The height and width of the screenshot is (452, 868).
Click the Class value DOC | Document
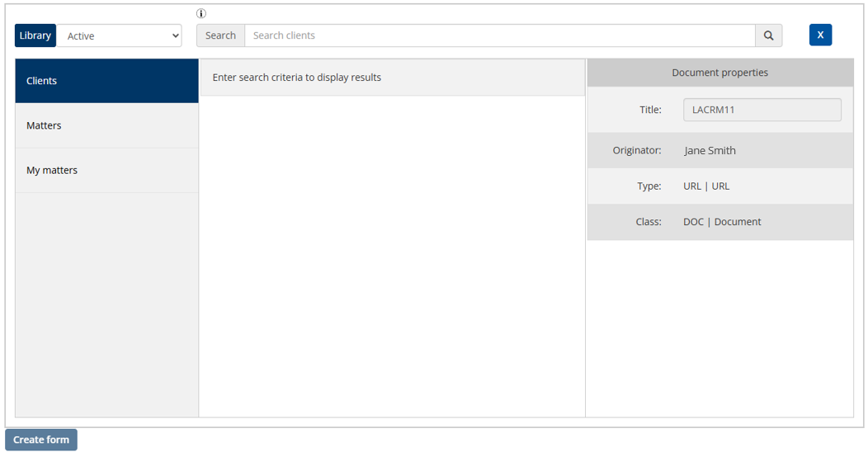coord(722,222)
